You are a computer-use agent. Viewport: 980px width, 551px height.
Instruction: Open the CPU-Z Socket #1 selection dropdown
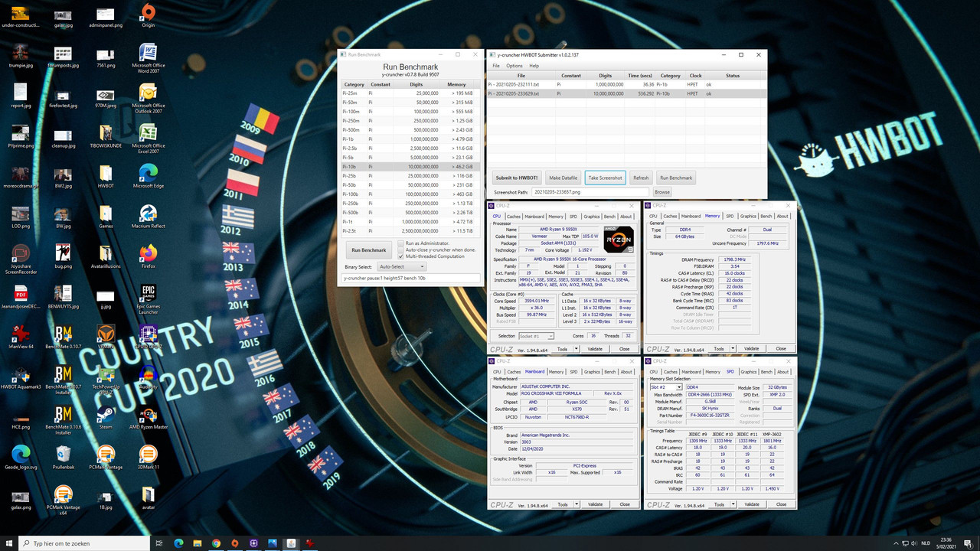pyautogui.click(x=536, y=336)
